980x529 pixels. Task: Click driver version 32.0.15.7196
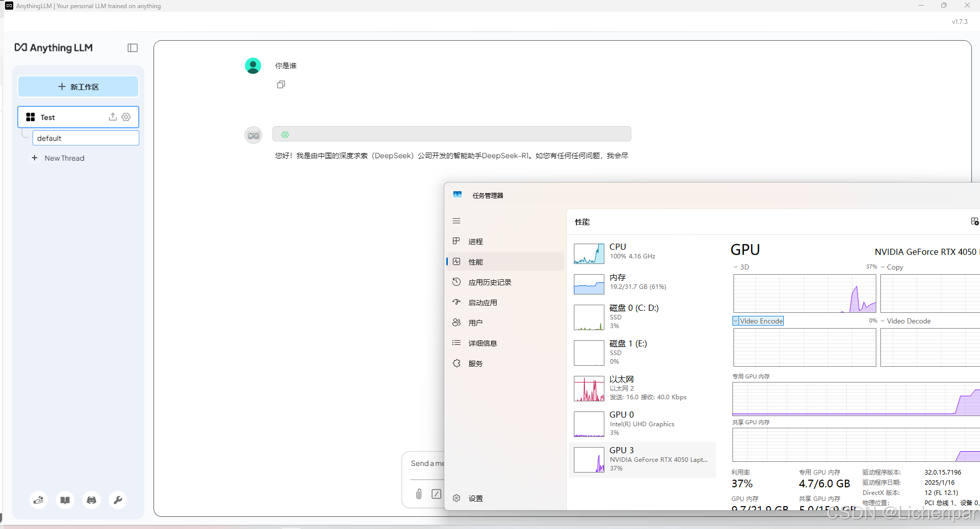942,473
